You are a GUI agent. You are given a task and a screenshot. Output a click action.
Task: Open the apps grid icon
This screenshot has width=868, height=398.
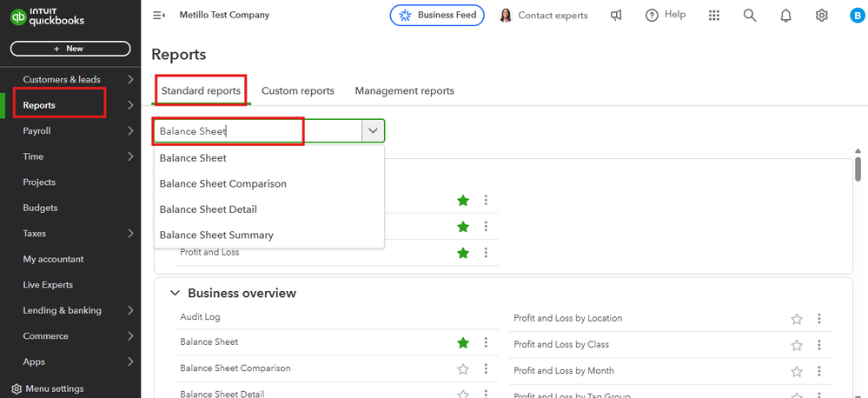click(x=714, y=16)
